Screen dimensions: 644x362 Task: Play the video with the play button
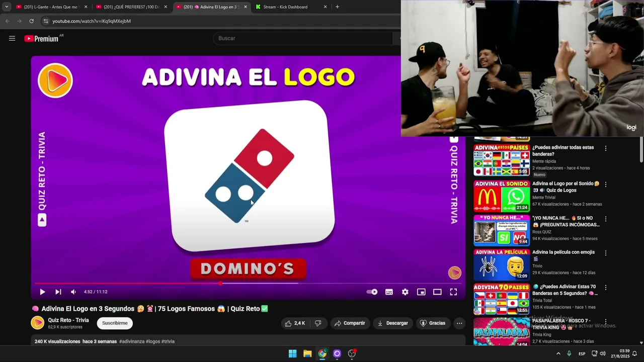point(42,292)
